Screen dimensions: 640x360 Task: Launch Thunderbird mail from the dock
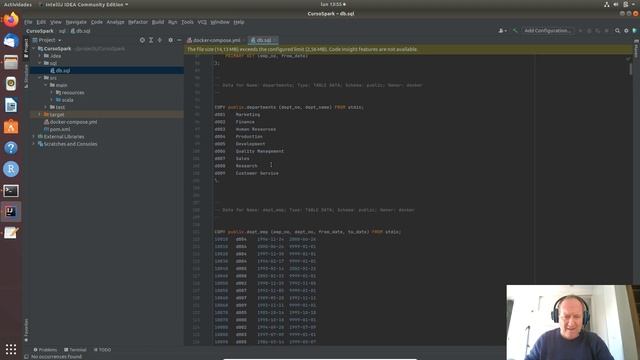tap(11, 41)
